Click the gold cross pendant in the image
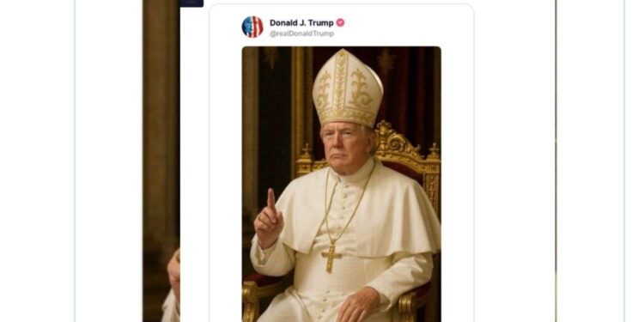This screenshot has height=322, width=644. point(331,258)
